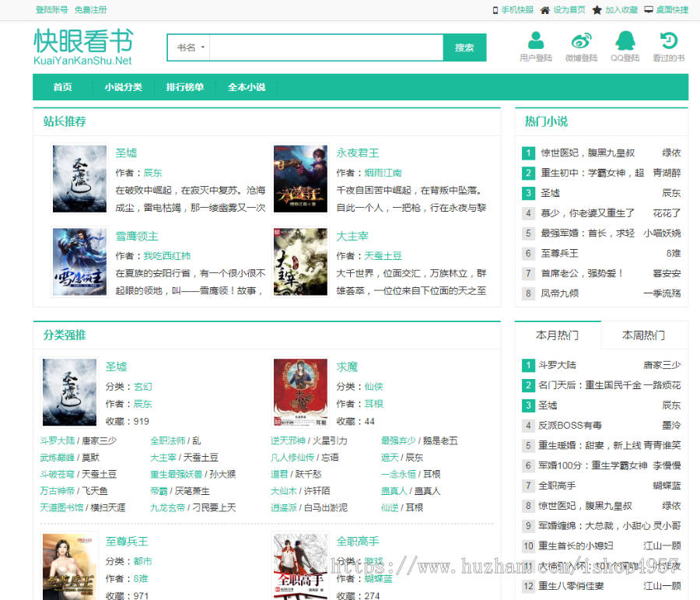Click the star icon for 加入收藏
The image size is (700, 600).
pos(597,10)
